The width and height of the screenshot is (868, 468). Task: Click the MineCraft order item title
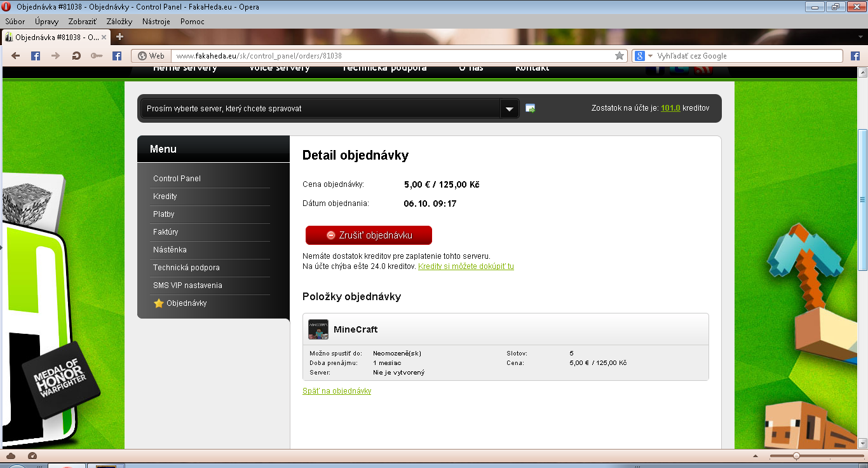356,329
